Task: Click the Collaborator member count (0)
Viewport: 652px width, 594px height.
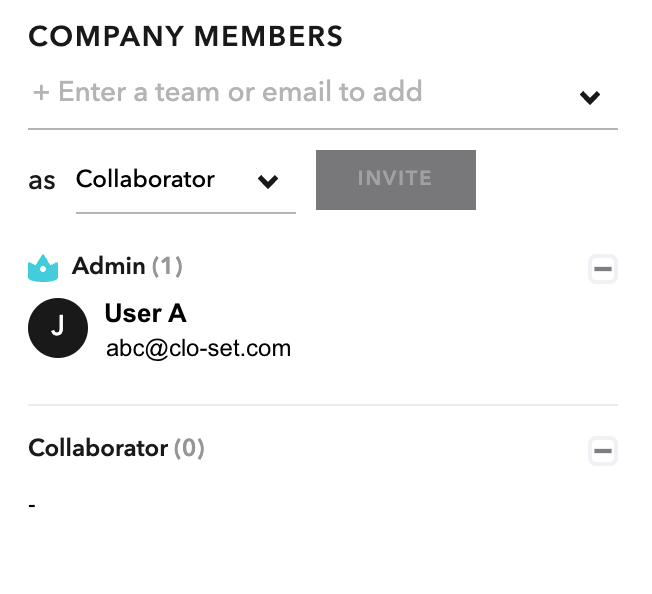Action: point(189,448)
